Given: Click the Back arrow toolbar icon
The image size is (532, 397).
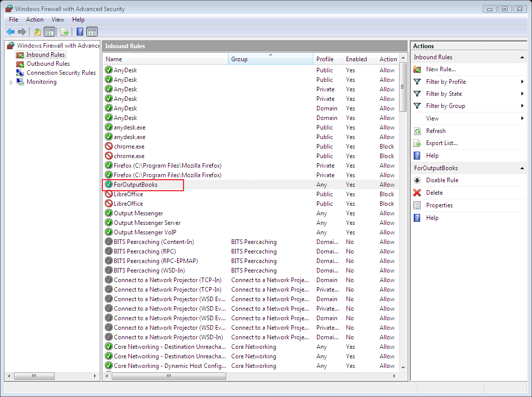Looking at the screenshot, I should coord(11,32).
